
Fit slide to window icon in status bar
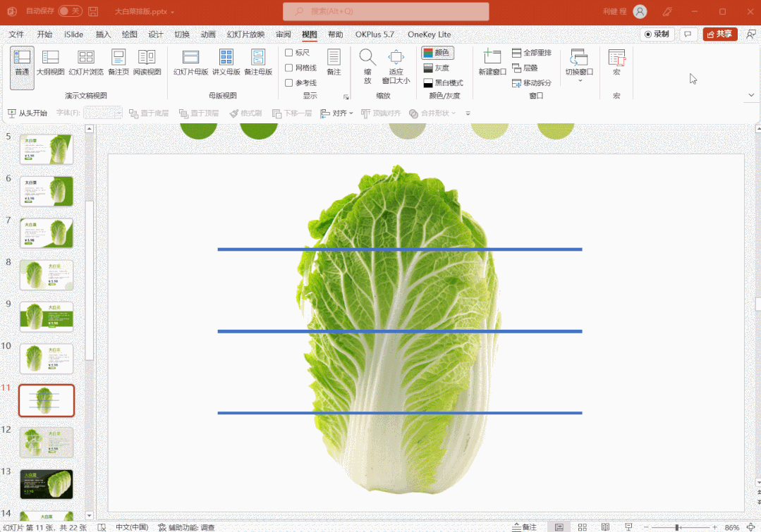click(x=751, y=526)
